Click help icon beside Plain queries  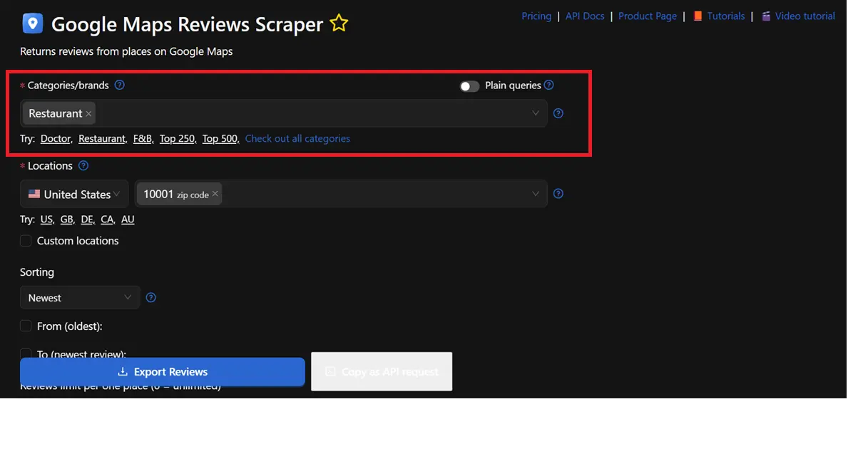pos(548,85)
